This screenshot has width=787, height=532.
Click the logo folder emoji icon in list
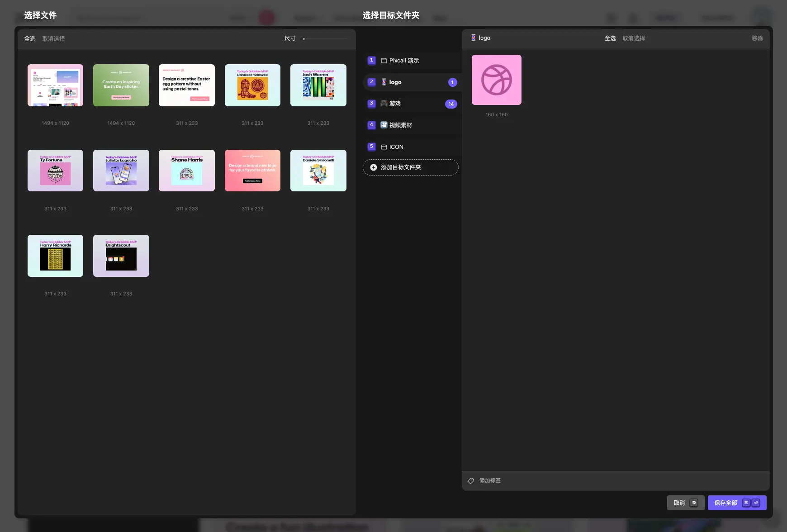(384, 82)
